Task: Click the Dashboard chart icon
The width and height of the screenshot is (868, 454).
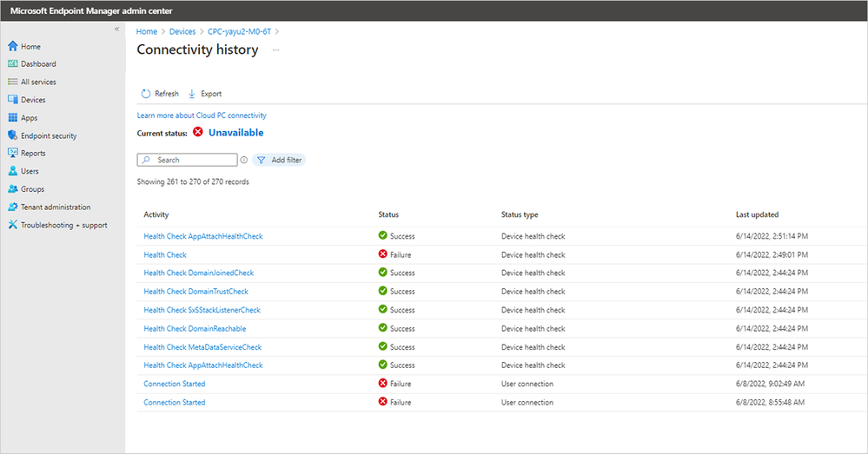Action: pos(13,63)
